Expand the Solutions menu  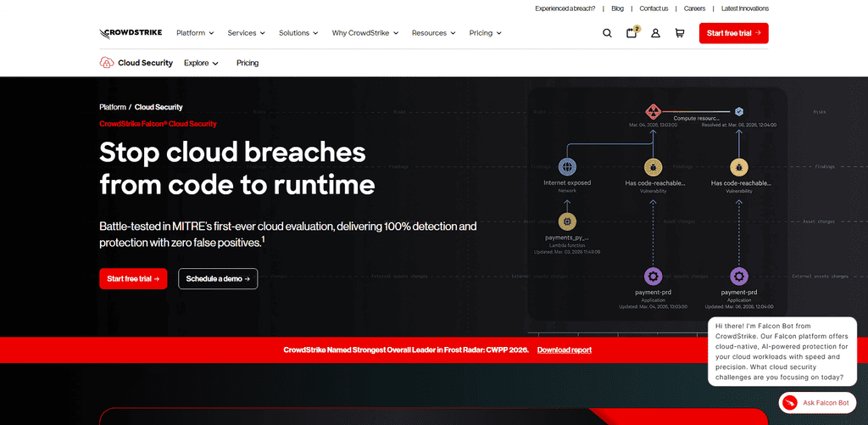[298, 33]
